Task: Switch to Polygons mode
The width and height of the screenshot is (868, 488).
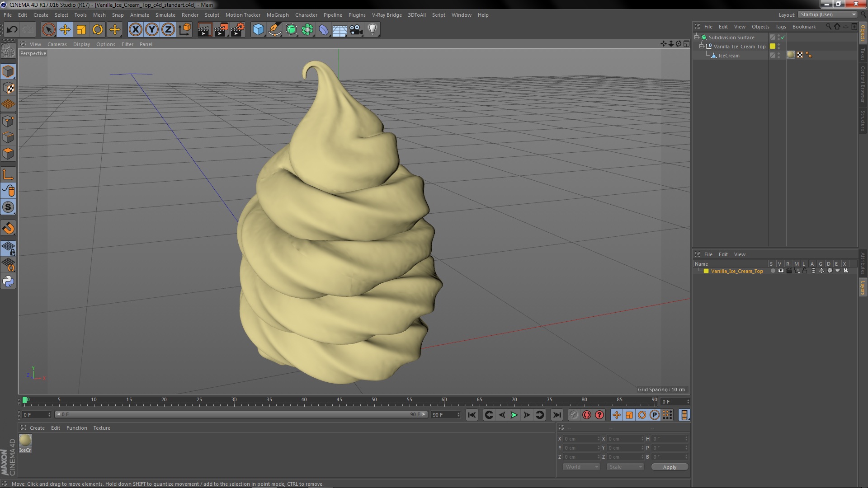Action: [8, 154]
